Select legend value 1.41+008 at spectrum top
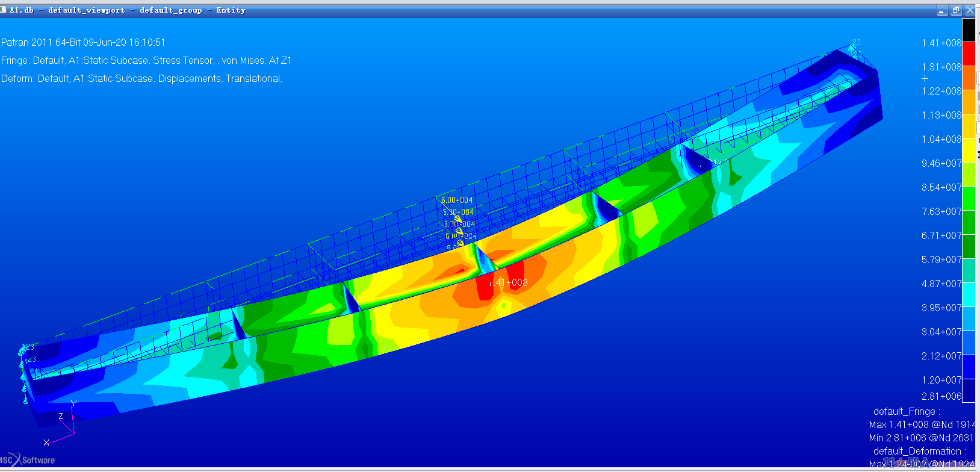 (x=941, y=43)
